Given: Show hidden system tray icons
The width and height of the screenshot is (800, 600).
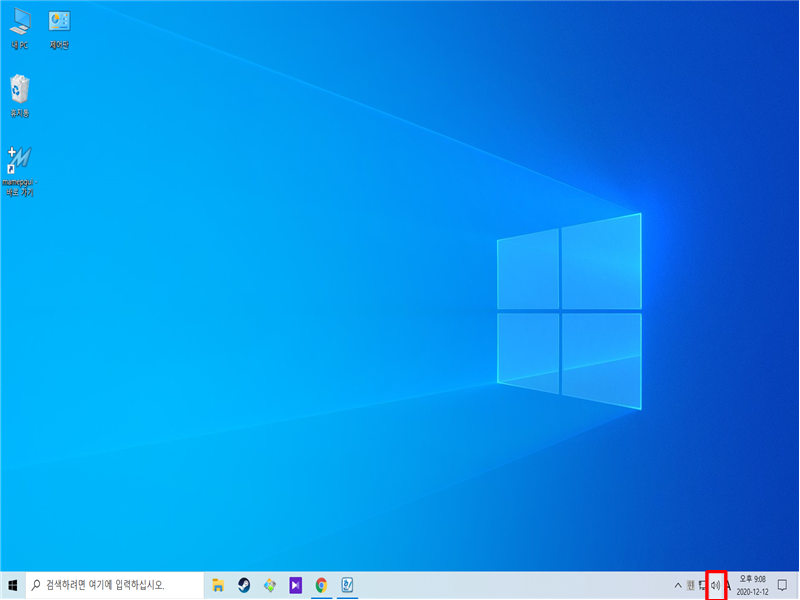Looking at the screenshot, I should coord(678,585).
